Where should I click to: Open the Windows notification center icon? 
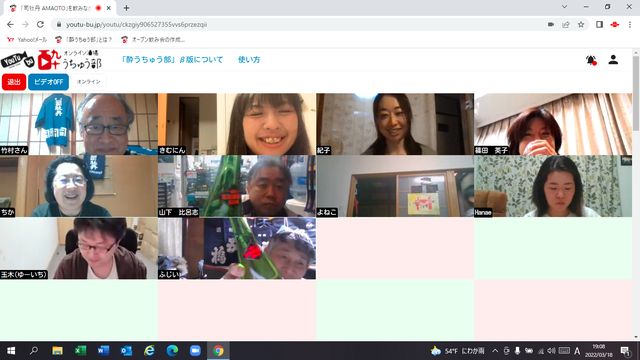click(x=625, y=351)
